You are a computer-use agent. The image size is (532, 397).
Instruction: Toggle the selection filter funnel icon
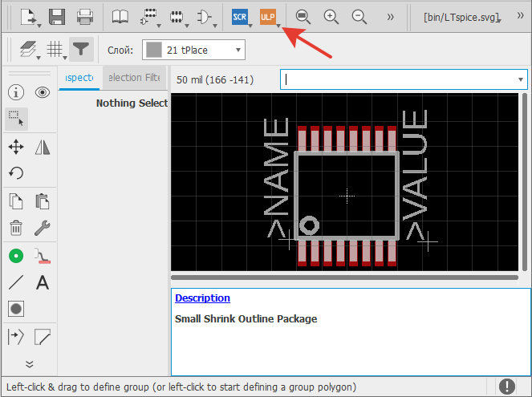81,50
